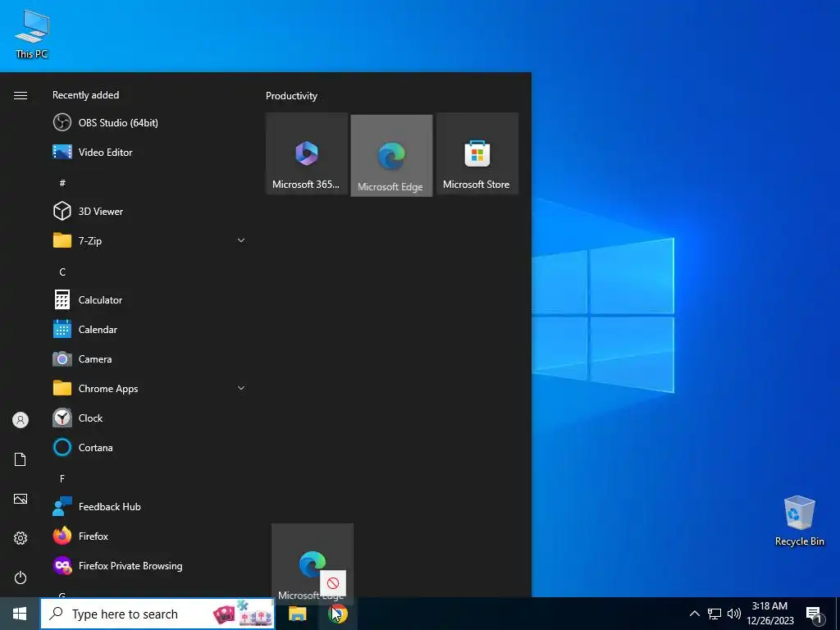
Task: Click the 'C' letter header in app list
Action: [62, 272]
